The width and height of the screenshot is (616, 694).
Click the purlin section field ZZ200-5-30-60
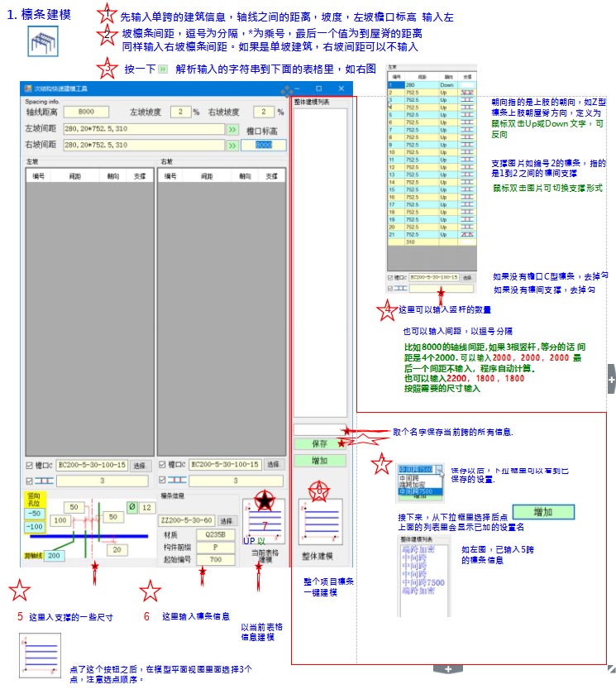(186, 521)
